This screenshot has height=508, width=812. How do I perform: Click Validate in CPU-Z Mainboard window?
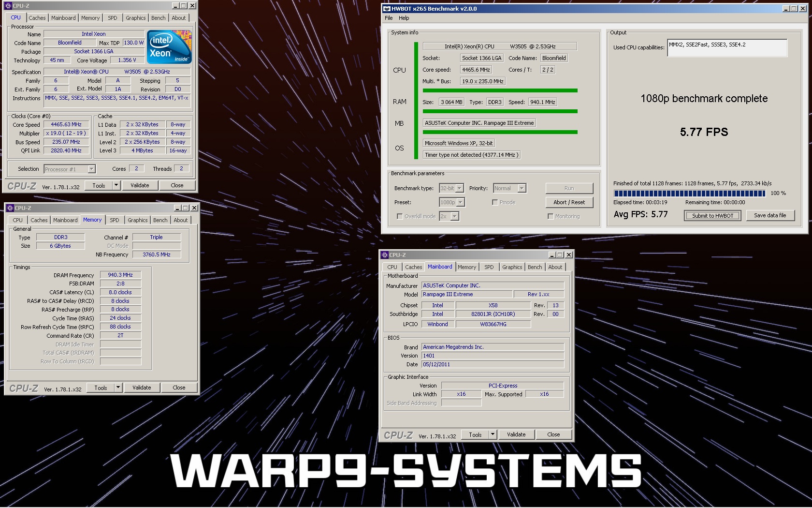click(x=516, y=434)
